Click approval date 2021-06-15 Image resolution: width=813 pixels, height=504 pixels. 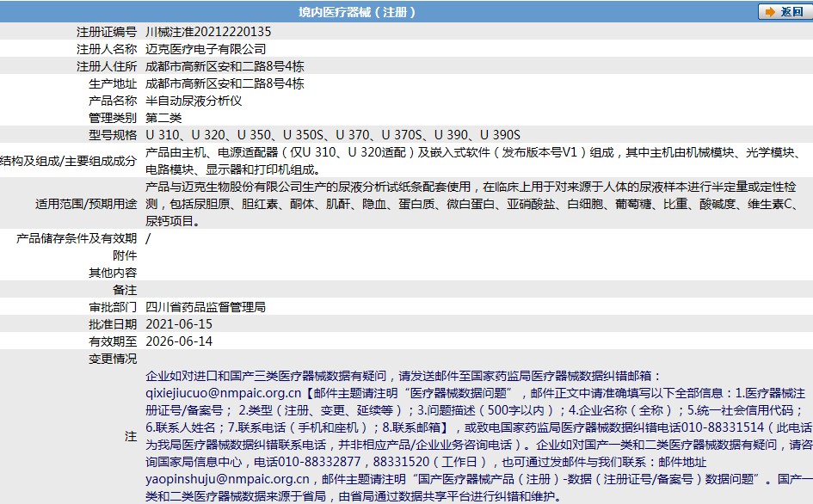(180, 324)
